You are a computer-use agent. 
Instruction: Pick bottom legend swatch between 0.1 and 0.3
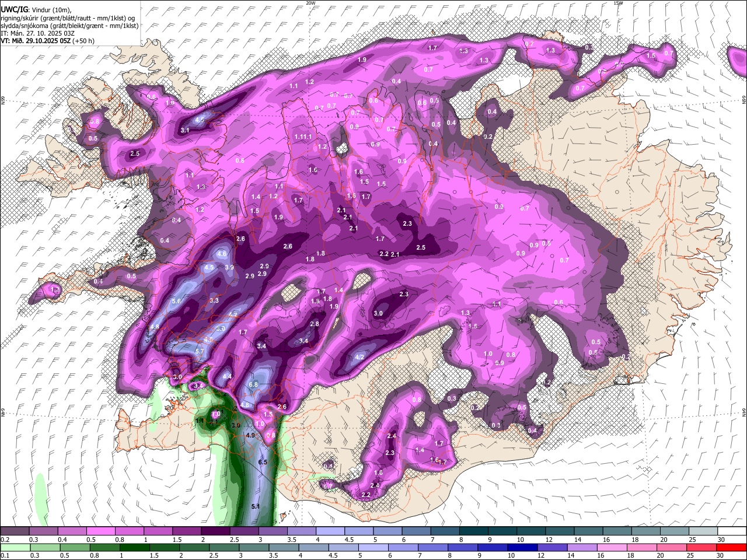tap(15, 547)
